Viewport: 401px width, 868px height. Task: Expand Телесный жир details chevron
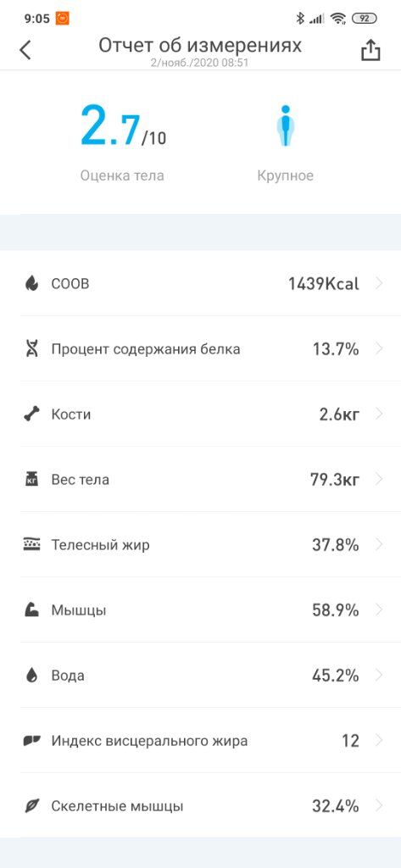point(380,545)
